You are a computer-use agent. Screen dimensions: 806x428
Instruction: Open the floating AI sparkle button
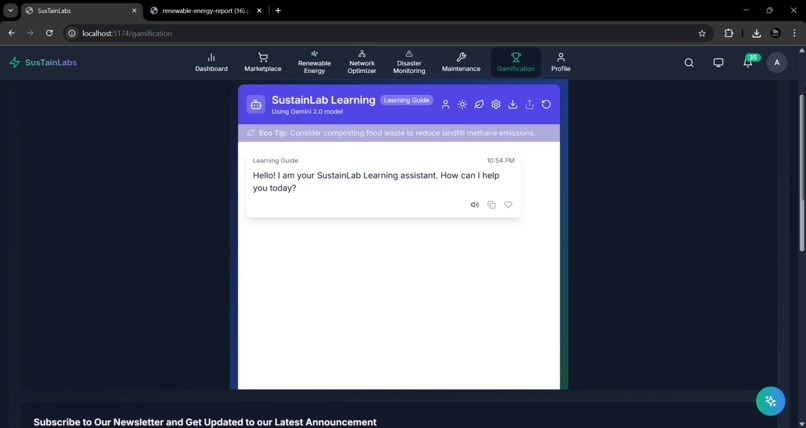coord(770,401)
